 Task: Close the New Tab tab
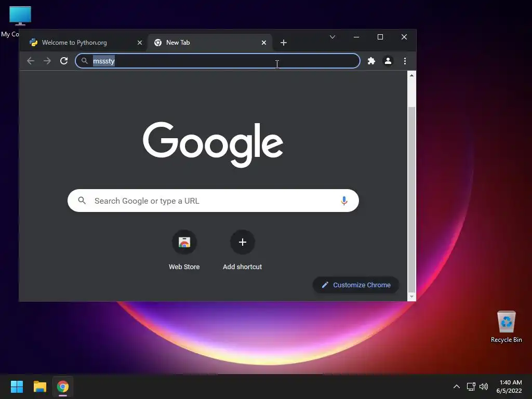(x=264, y=43)
